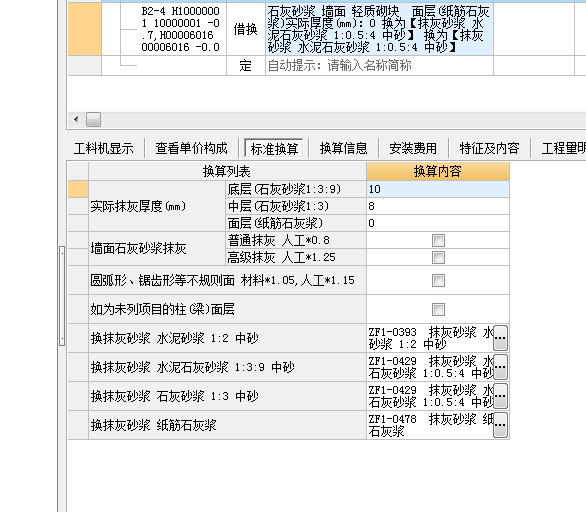
Task: Open browse button for 水泥石灰砂浆 1:3:9 中砂 row
Action: 500,367
